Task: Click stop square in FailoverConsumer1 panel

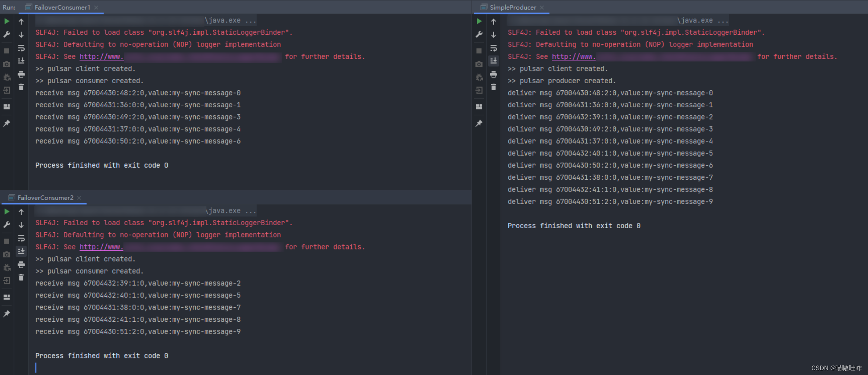Action: point(7,51)
